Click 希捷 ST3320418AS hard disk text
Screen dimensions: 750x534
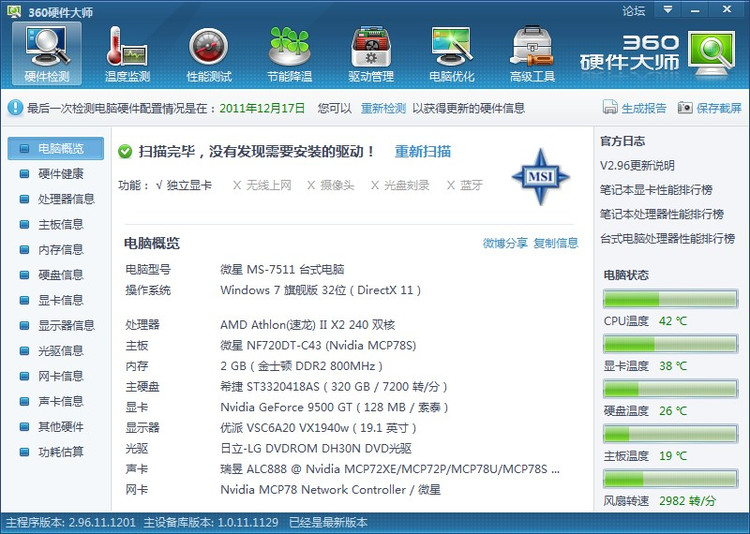point(333,387)
